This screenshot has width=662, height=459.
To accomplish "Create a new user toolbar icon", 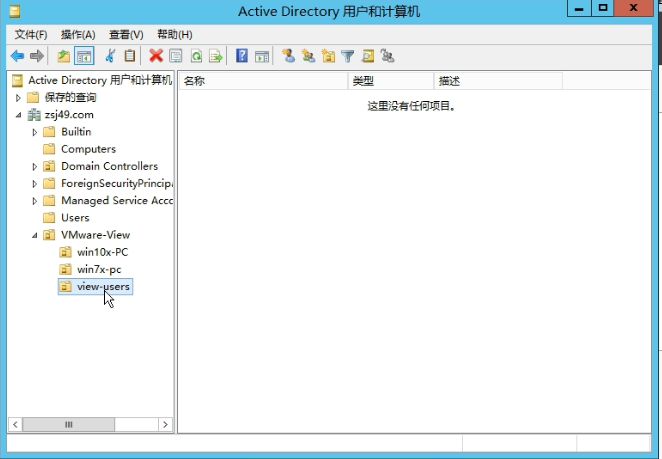I will pyautogui.click(x=288, y=56).
